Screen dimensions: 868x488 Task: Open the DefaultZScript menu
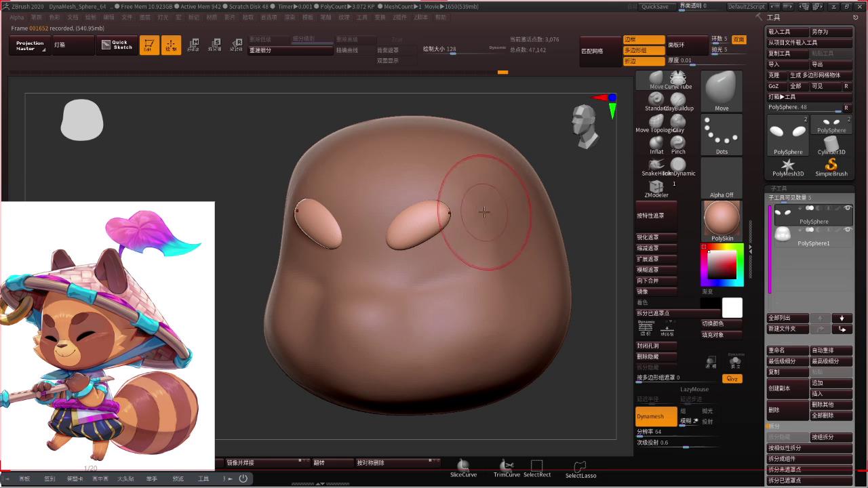[747, 6]
